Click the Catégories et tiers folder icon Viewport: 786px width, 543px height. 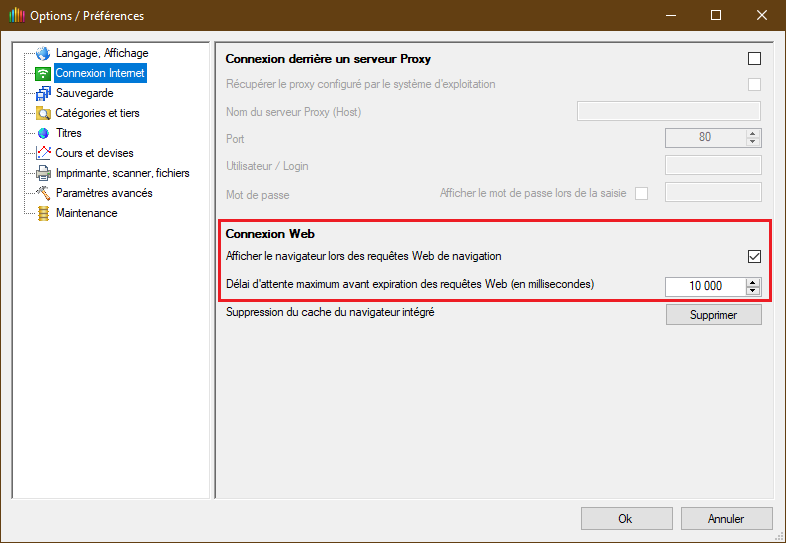point(43,113)
